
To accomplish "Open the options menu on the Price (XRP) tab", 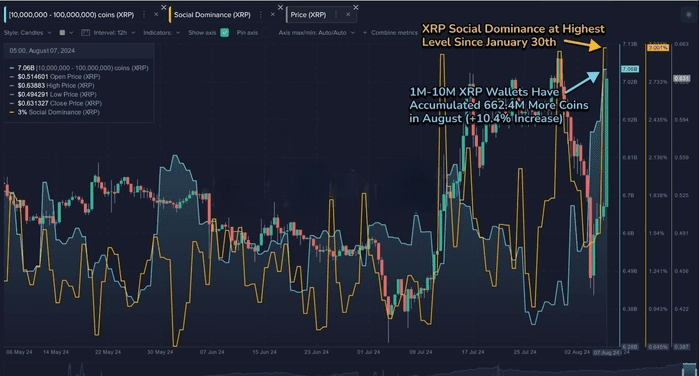I will pyautogui.click(x=336, y=15).
